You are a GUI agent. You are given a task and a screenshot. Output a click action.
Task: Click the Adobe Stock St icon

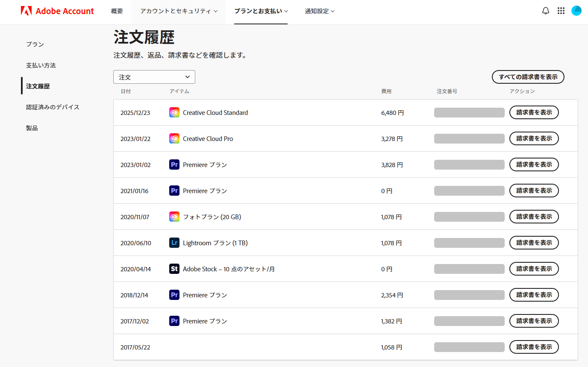(174, 269)
